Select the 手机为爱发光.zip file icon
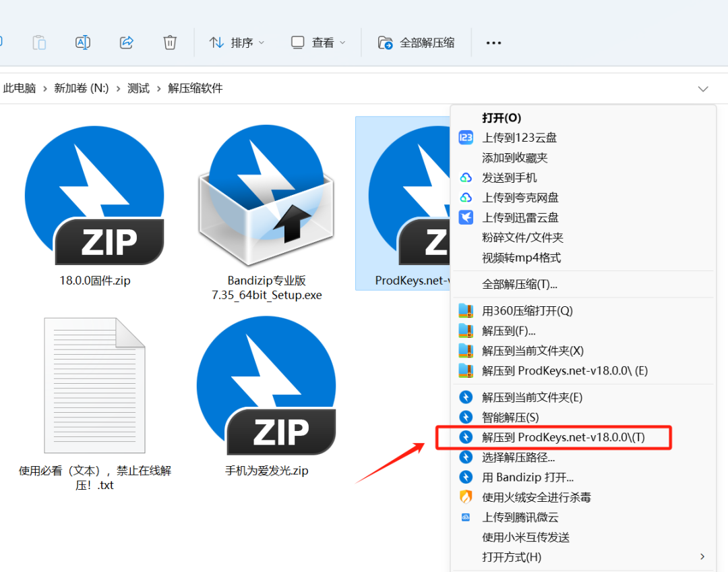Image resolution: width=728 pixels, height=572 pixels. tap(266, 385)
